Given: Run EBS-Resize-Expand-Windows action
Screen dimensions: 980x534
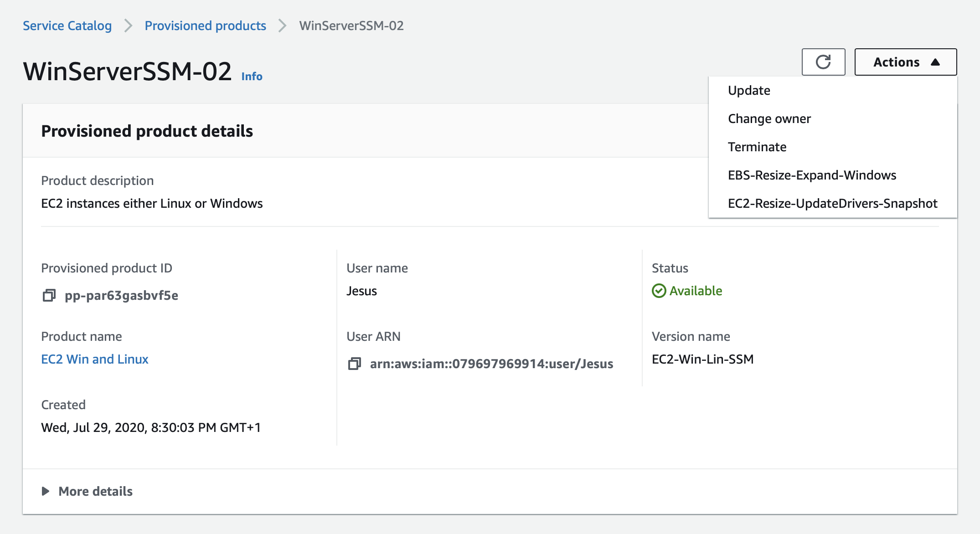Looking at the screenshot, I should [x=813, y=175].
